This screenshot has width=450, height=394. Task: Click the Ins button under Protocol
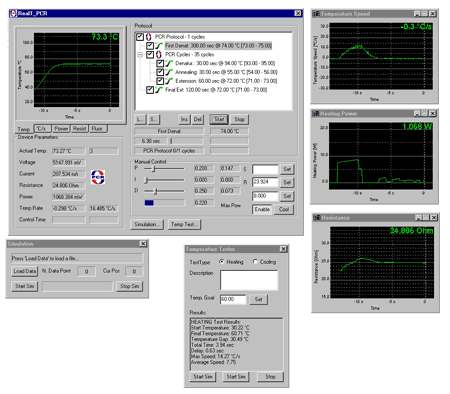pyautogui.click(x=184, y=119)
